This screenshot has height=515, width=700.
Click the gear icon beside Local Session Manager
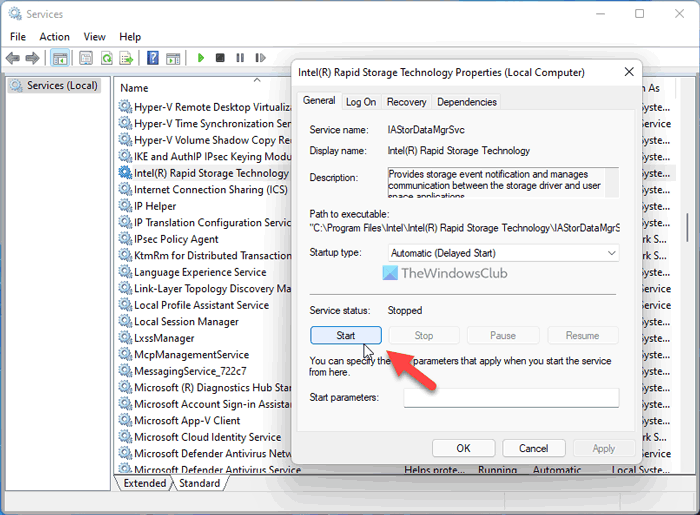click(x=125, y=321)
